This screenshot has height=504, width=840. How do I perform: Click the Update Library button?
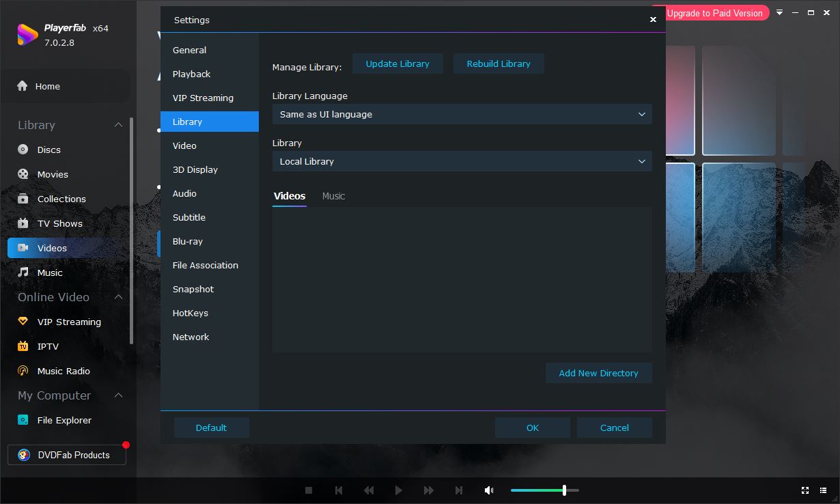(x=397, y=64)
